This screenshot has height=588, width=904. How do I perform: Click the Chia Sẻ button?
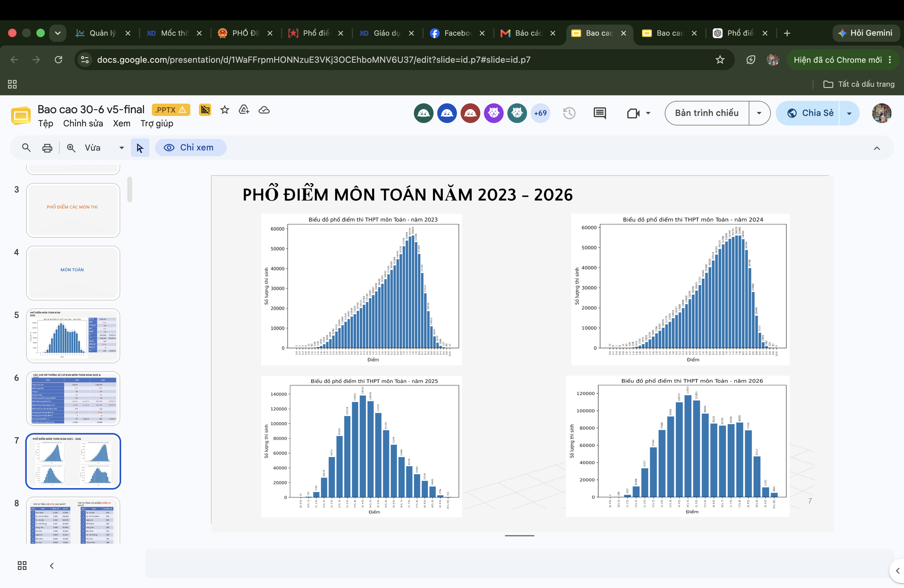[808, 113]
